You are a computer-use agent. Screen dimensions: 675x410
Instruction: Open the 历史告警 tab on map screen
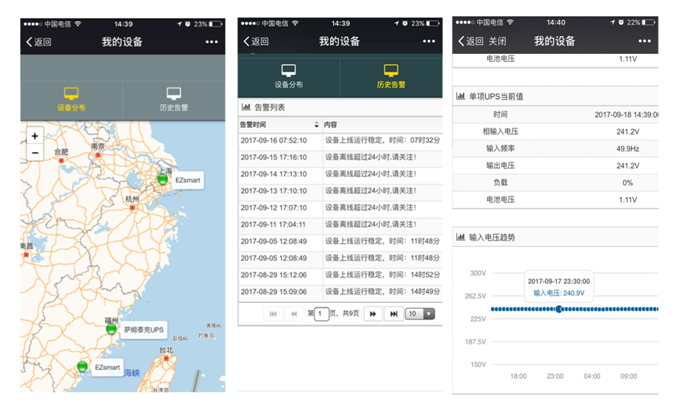174,98
